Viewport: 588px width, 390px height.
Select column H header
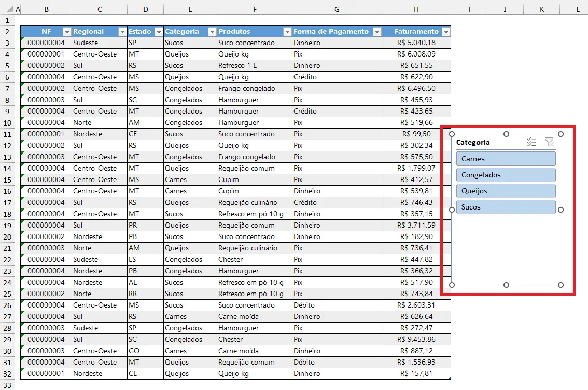tap(416, 9)
